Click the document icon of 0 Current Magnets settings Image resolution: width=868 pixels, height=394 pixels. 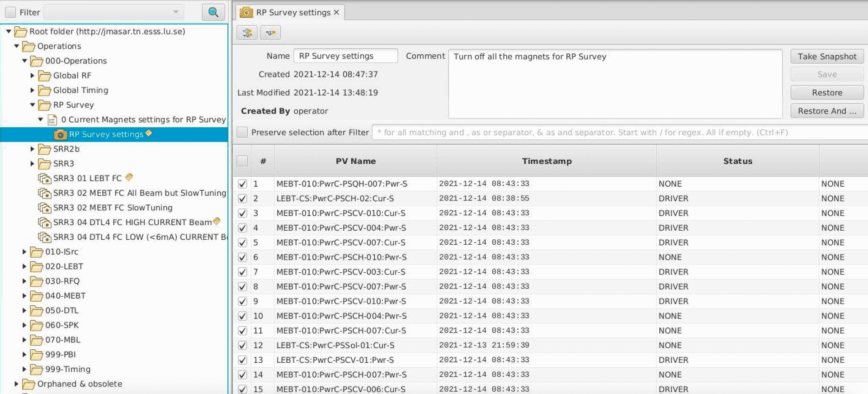[52, 120]
